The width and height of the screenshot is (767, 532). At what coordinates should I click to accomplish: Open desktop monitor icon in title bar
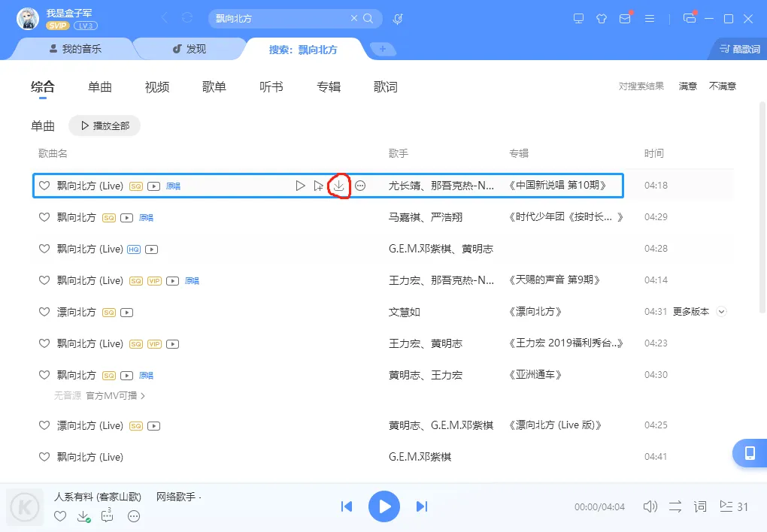[x=579, y=19]
